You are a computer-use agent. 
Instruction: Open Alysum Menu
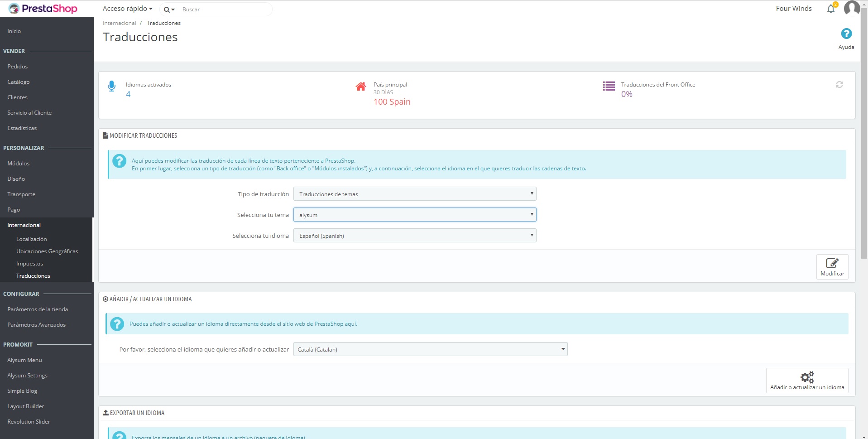(x=24, y=360)
